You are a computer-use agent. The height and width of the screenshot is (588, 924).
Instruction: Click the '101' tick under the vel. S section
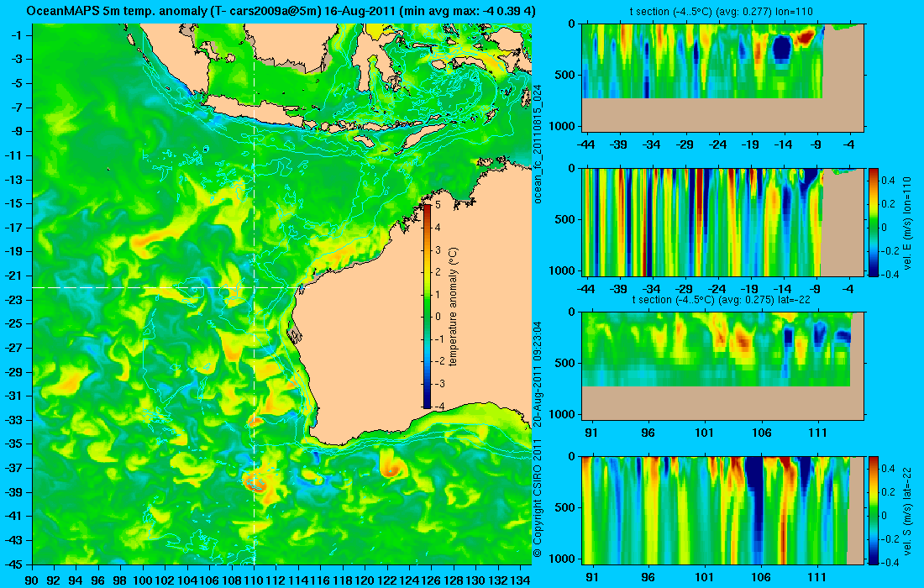tap(704, 577)
